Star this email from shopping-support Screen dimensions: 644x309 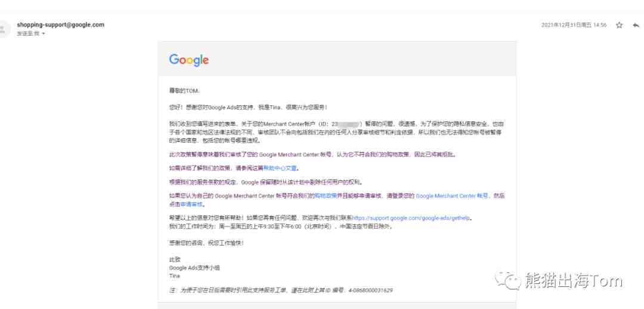coord(619,26)
